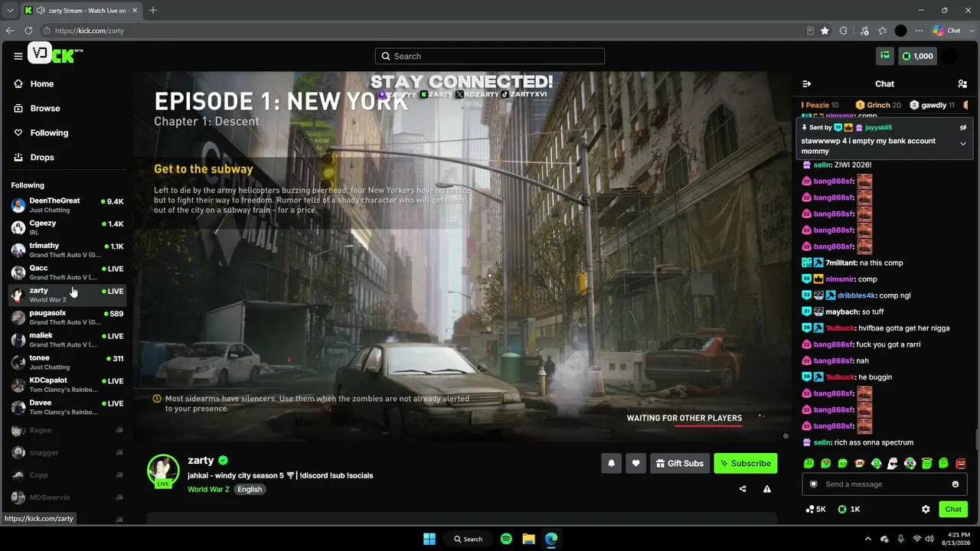Click the Send a message field
This screenshot has width=980, height=551.
click(884, 484)
